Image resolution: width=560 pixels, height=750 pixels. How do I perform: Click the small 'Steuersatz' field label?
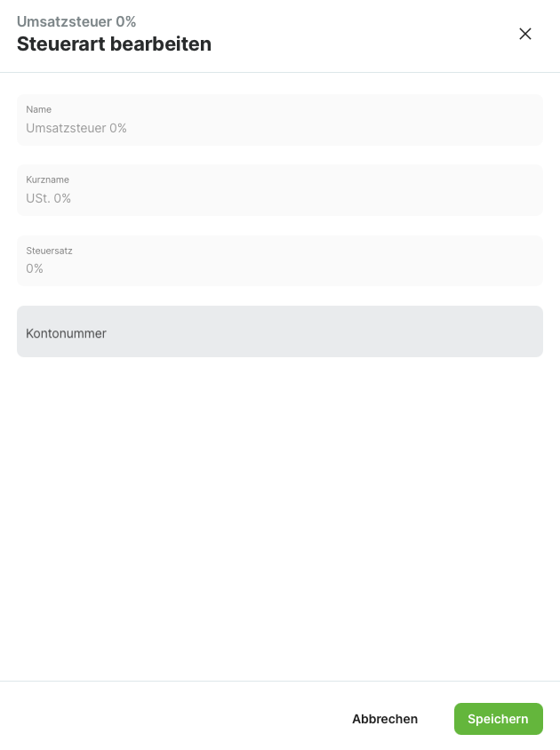point(50,251)
